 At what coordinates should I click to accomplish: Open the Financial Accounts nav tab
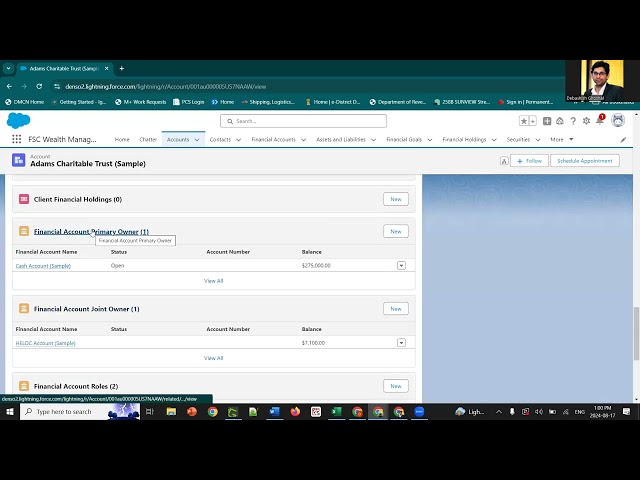point(273,140)
